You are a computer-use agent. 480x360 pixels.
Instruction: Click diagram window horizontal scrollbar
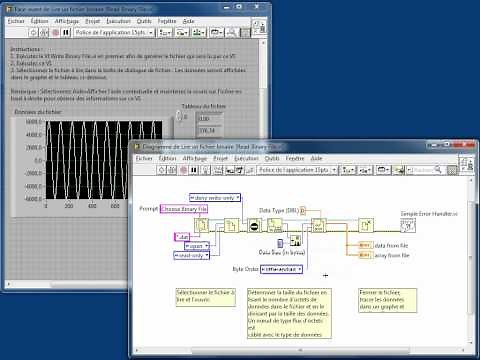300,350
